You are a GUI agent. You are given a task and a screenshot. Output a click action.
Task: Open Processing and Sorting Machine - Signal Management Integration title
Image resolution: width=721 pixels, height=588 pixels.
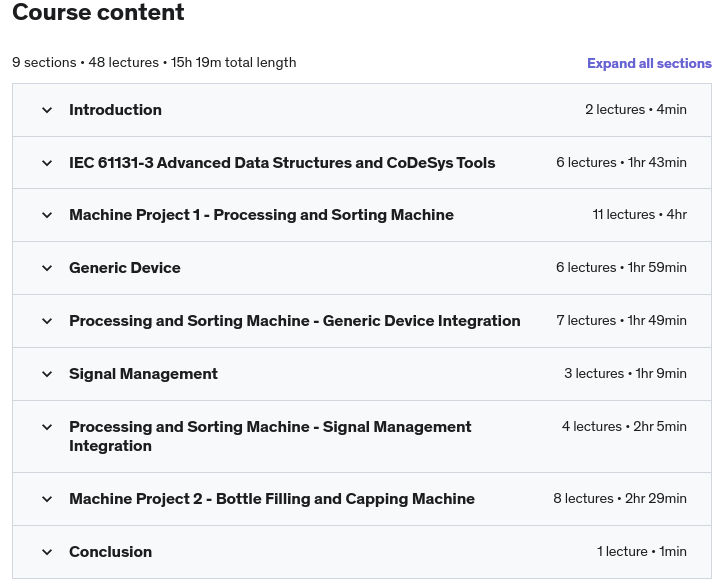[x=270, y=436]
